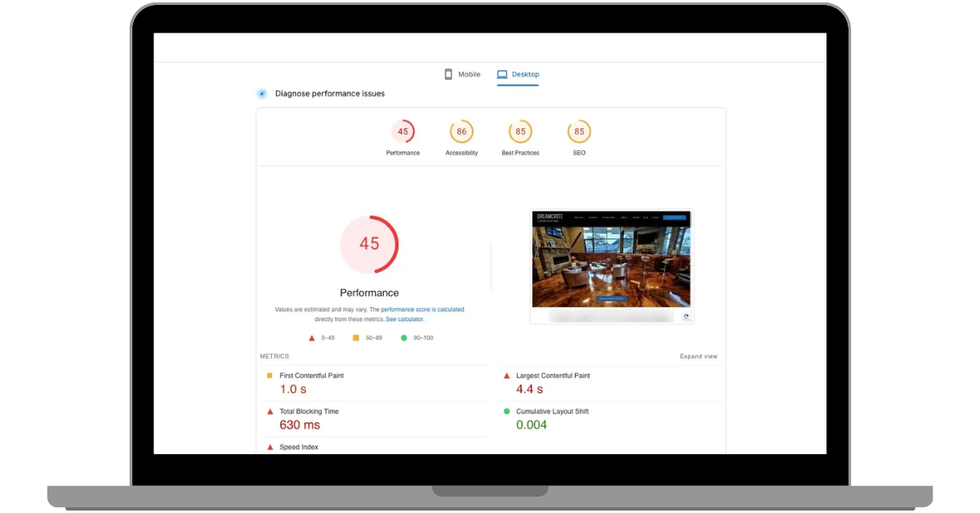This screenshot has width=980, height=513.
Task: Click the Performance title under the gauge
Action: tap(369, 292)
